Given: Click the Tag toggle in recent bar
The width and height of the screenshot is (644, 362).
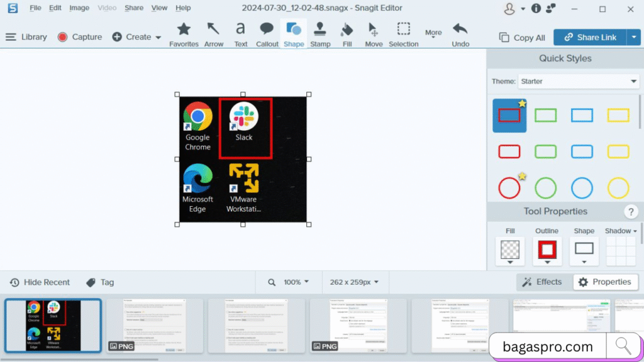Looking at the screenshot, I should (99, 282).
